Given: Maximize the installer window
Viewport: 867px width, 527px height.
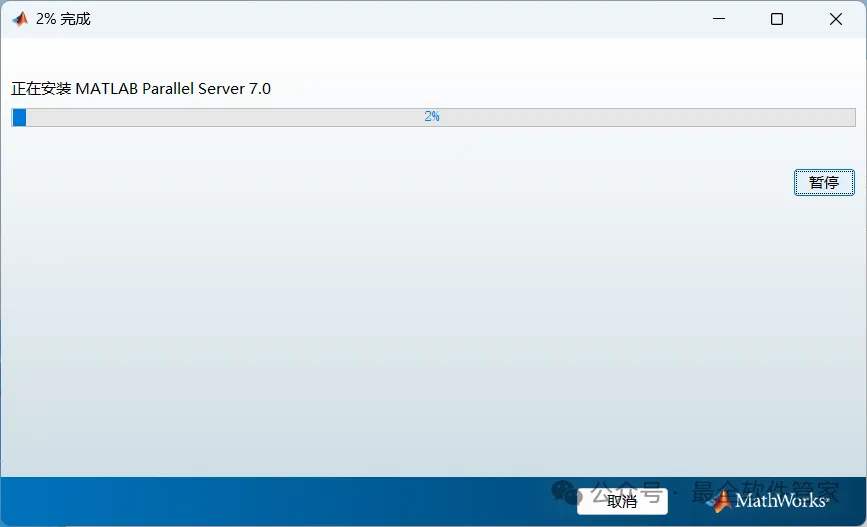Looking at the screenshot, I should tap(777, 19).
